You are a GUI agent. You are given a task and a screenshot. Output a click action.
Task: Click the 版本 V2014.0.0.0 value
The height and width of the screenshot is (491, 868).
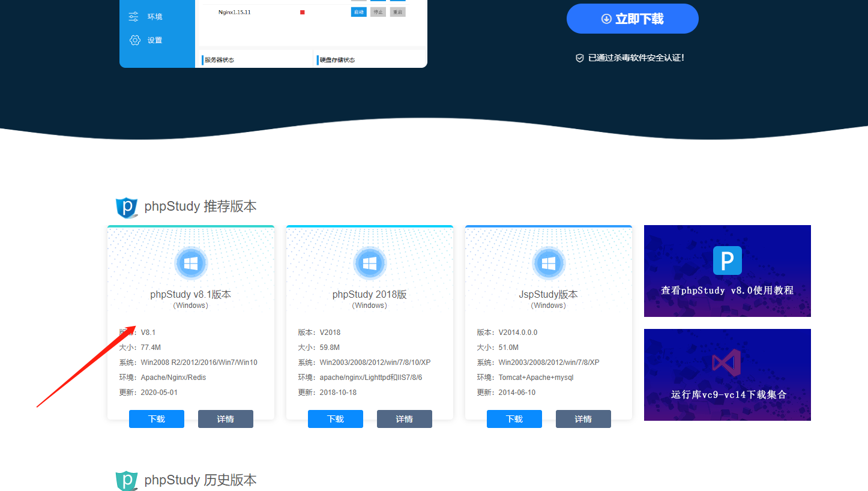pos(518,333)
